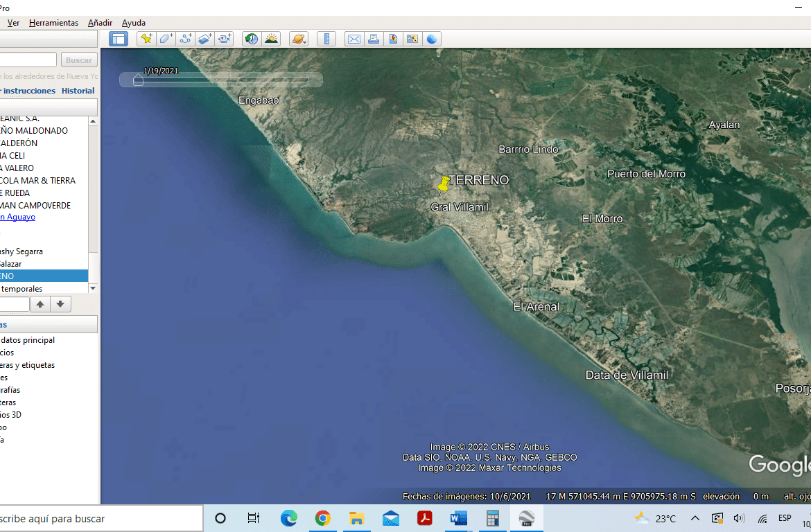Open the Herramientas menu
Screen dimensions: 811x532
(x=54, y=23)
